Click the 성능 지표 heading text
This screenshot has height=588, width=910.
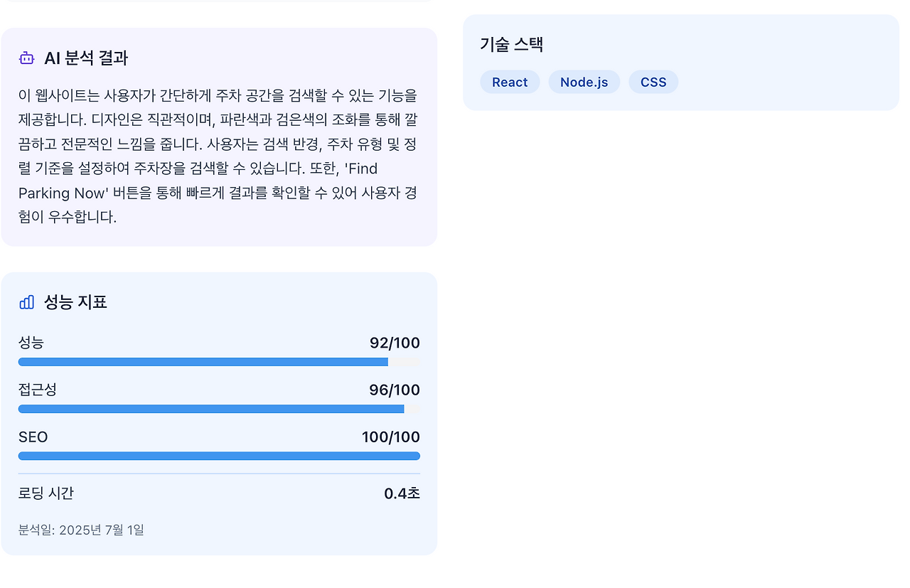tap(75, 302)
